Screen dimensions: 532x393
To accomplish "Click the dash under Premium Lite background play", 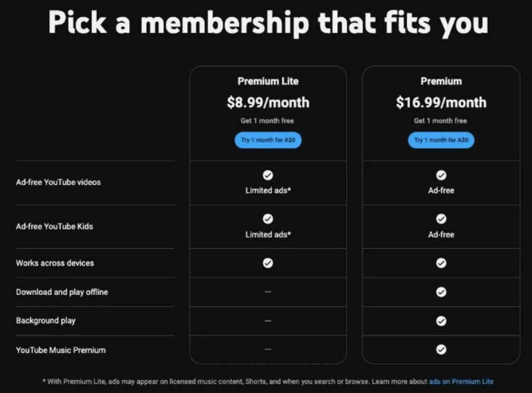I will [268, 321].
